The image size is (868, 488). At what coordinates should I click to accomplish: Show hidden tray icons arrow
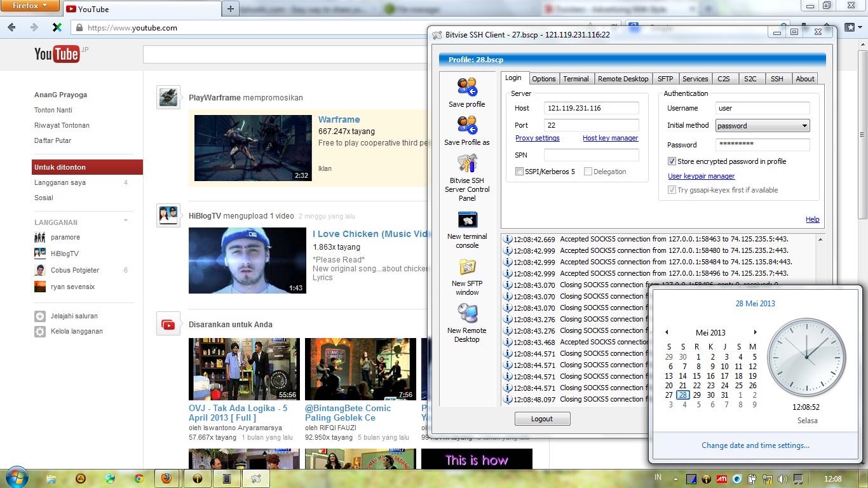click(675, 478)
